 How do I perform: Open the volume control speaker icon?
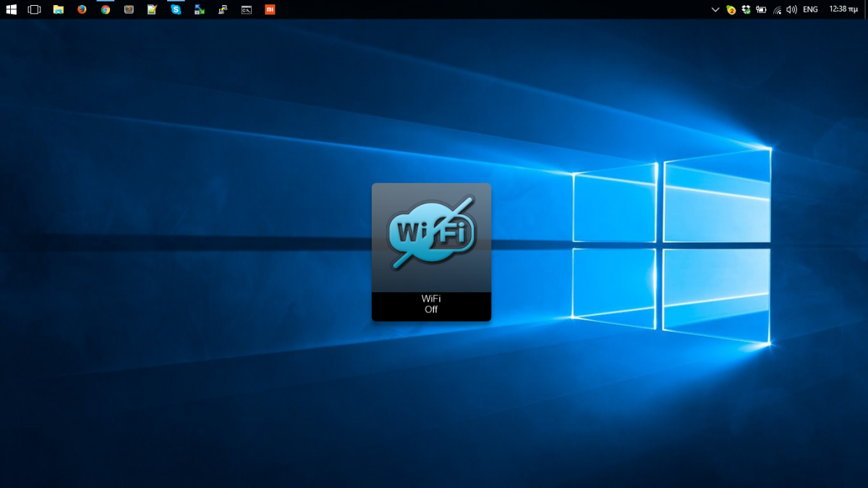791,9
